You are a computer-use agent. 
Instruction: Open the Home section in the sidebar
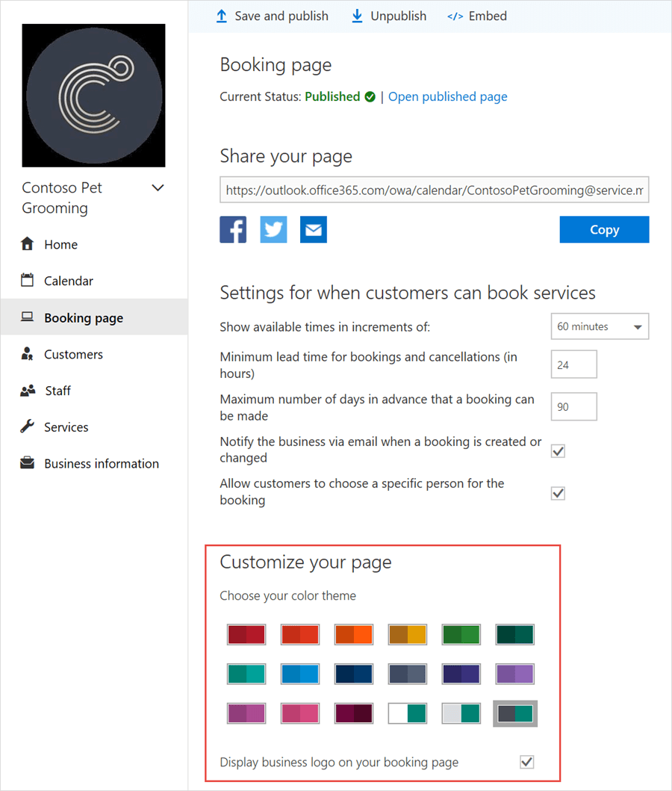[x=26, y=244]
